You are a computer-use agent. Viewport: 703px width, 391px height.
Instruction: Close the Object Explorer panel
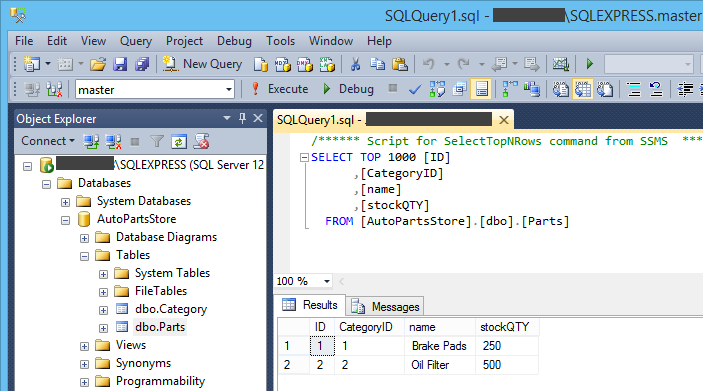point(258,118)
